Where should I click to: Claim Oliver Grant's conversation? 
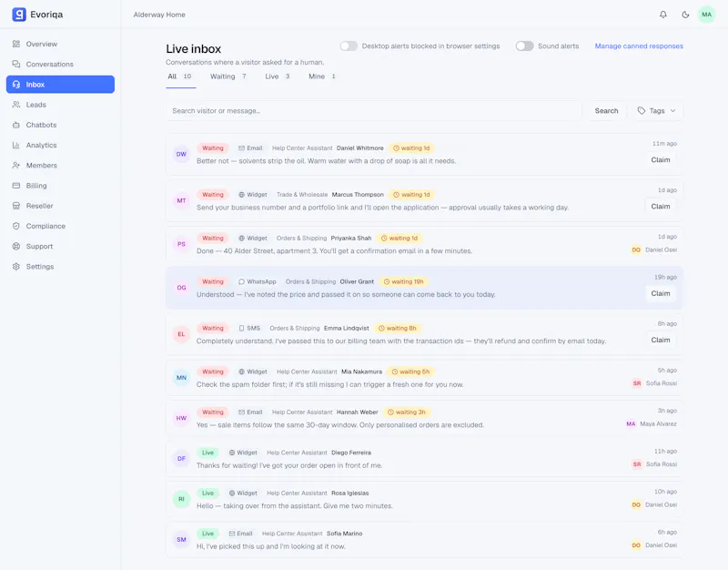tap(661, 293)
